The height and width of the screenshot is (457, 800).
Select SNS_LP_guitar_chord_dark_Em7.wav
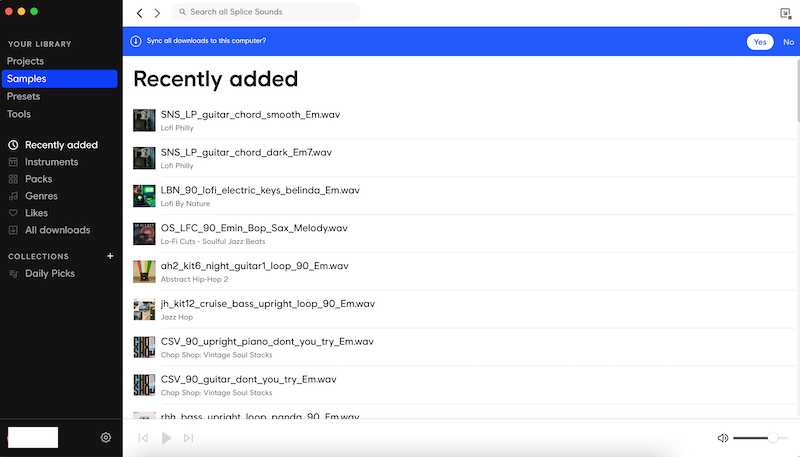point(246,153)
